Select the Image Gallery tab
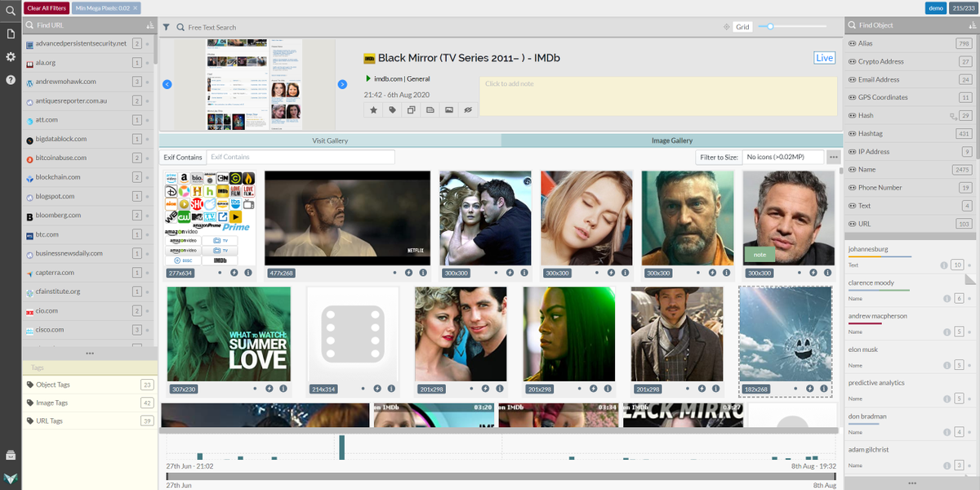Screen dimensions: 980x490 tap(672, 140)
